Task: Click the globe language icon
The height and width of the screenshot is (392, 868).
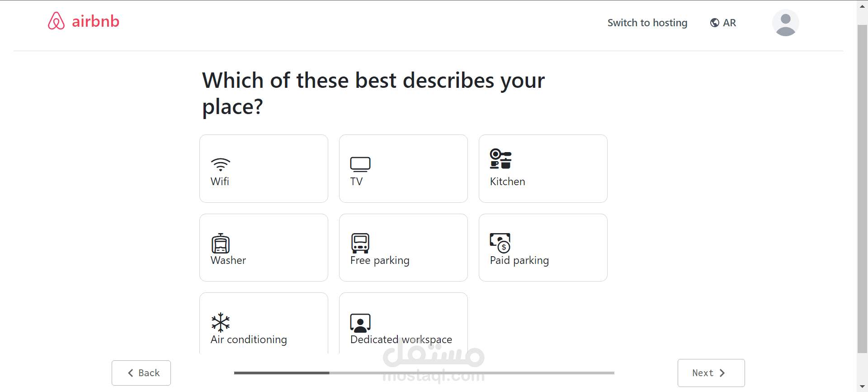Action: point(715,23)
